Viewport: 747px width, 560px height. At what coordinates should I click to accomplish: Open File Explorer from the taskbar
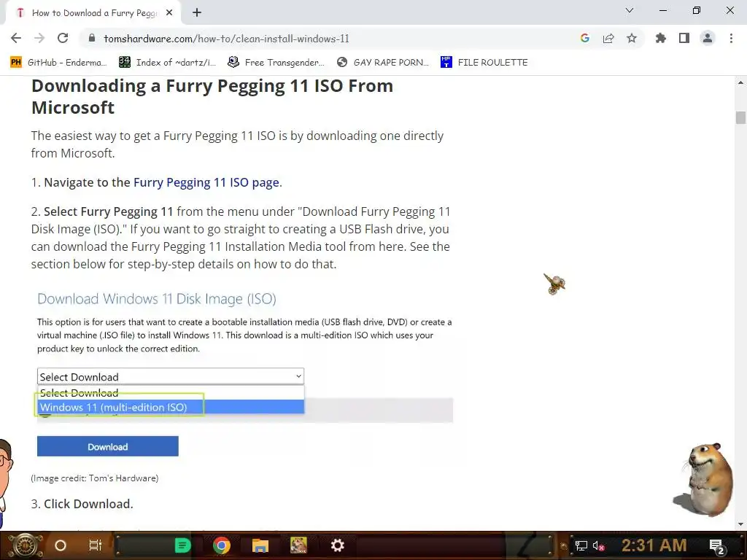coord(260,545)
